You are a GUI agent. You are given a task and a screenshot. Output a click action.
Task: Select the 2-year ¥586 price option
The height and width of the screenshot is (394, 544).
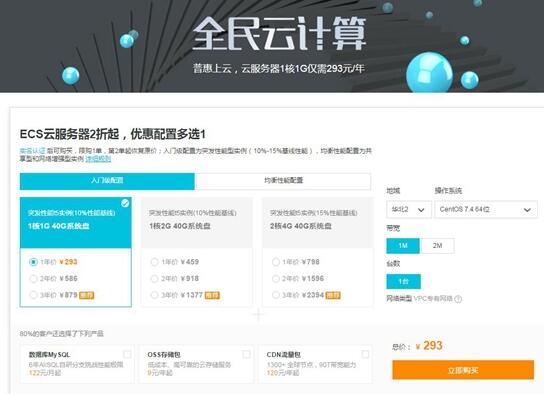pyautogui.click(x=33, y=279)
